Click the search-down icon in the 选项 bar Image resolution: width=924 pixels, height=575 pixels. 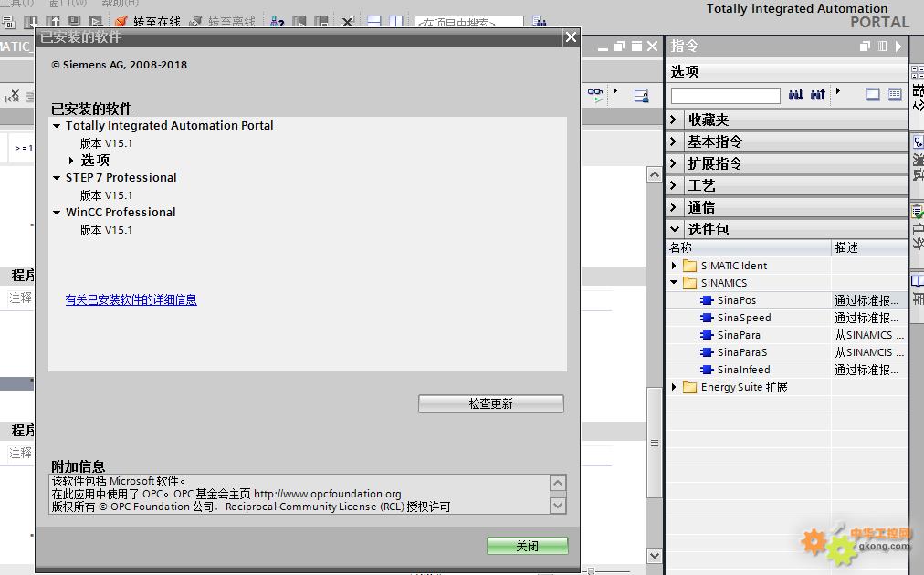point(795,95)
